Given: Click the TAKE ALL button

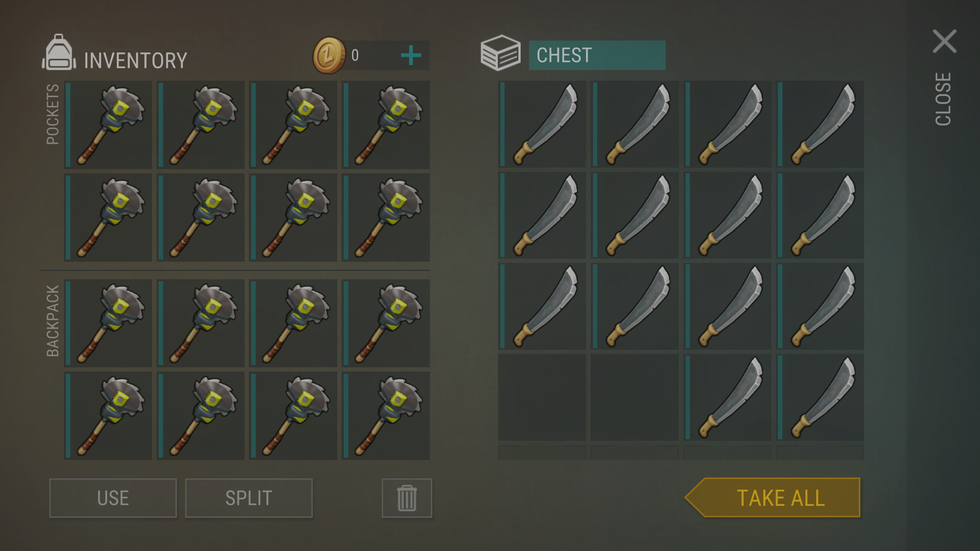Looking at the screenshot, I should [x=772, y=497].
